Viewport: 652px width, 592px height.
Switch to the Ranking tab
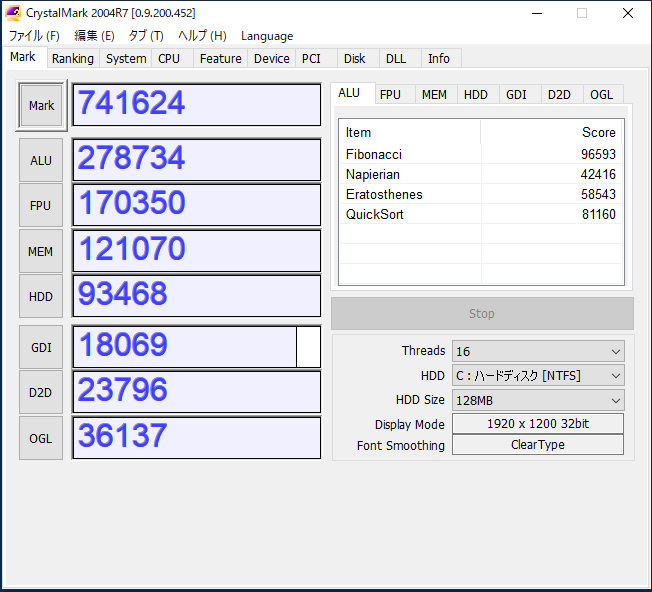pos(72,58)
